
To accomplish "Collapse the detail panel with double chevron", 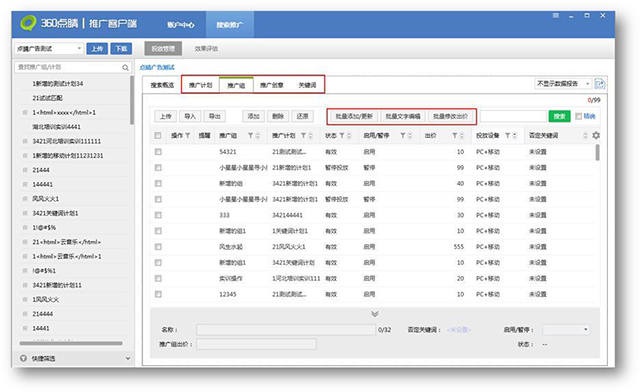I will click(x=375, y=314).
